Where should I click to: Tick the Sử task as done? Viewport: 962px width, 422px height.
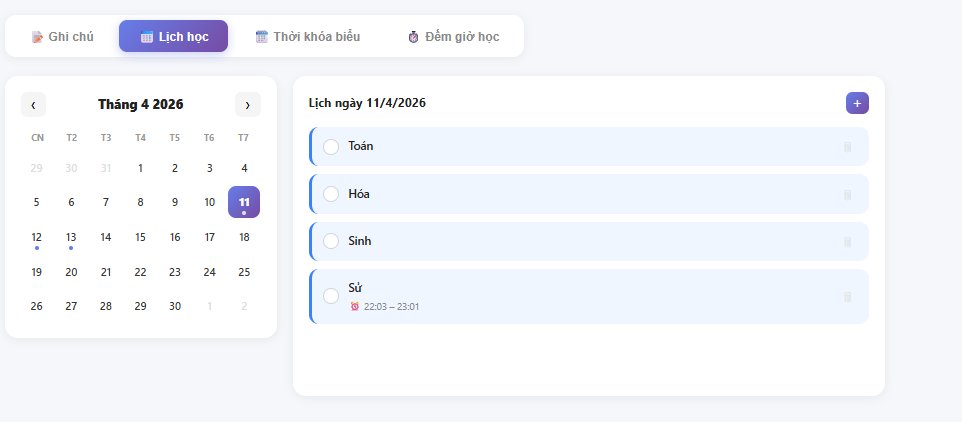pos(331,296)
